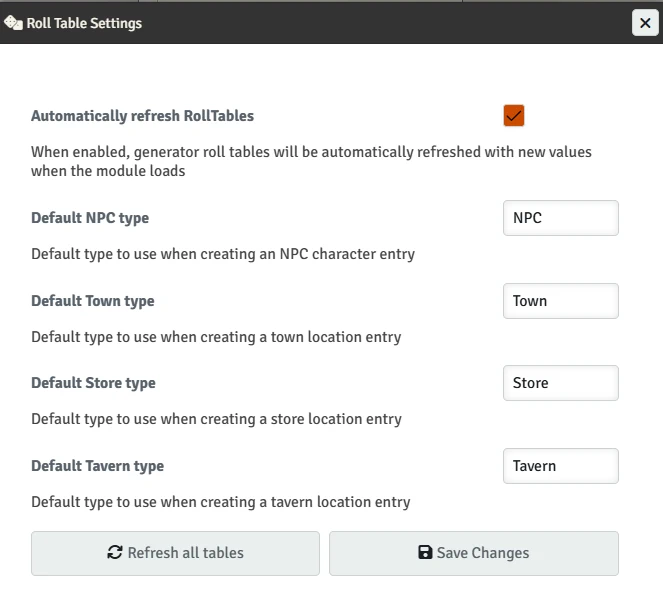Select the Default Store type input

(561, 383)
